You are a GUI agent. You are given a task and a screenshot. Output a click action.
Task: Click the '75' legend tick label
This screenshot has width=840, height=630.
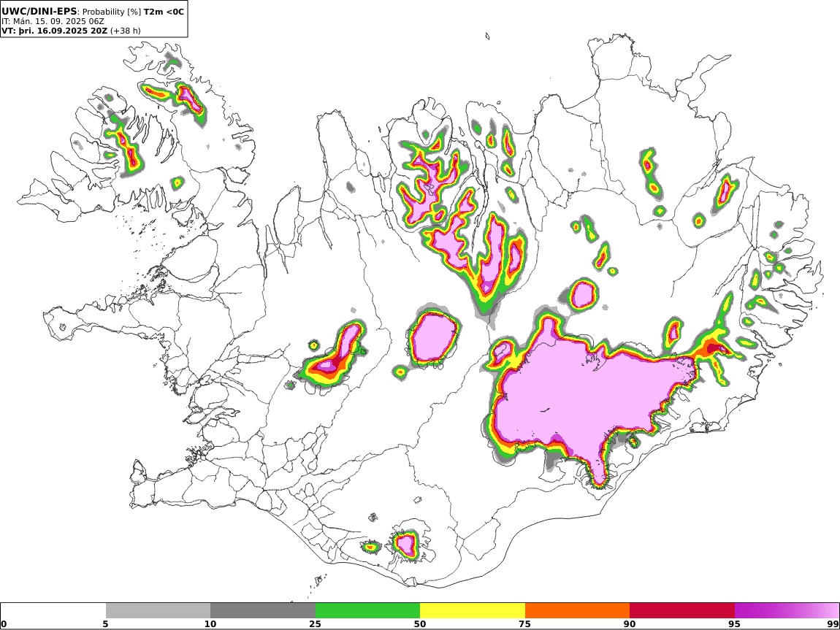click(524, 624)
